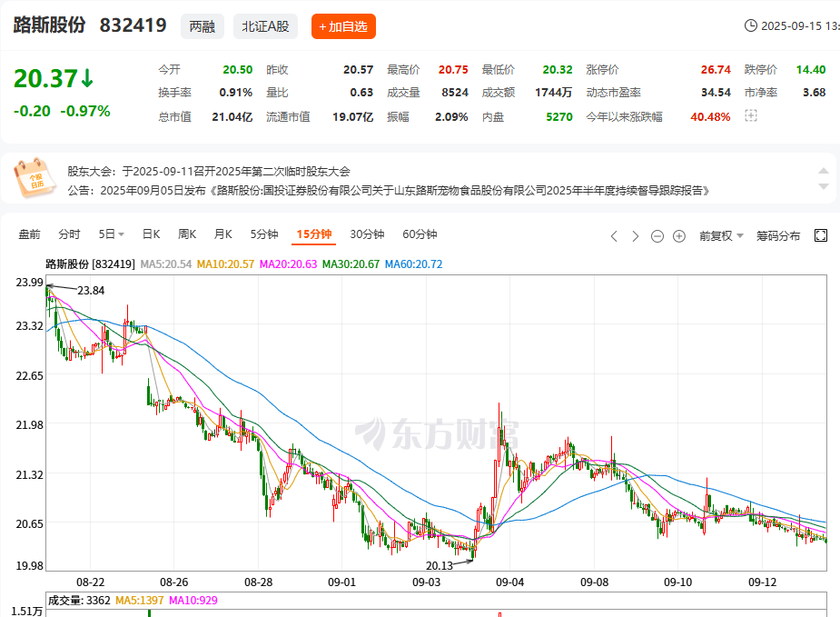This screenshot has height=617, width=840.
Task: Switch to the 60分钟 tab
Action: pyautogui.click(x=420, y=234)
